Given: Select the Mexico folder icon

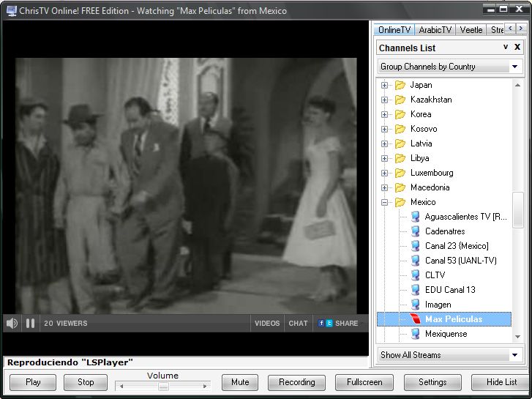Looking at the screenshot, I should tap(400, 202).
